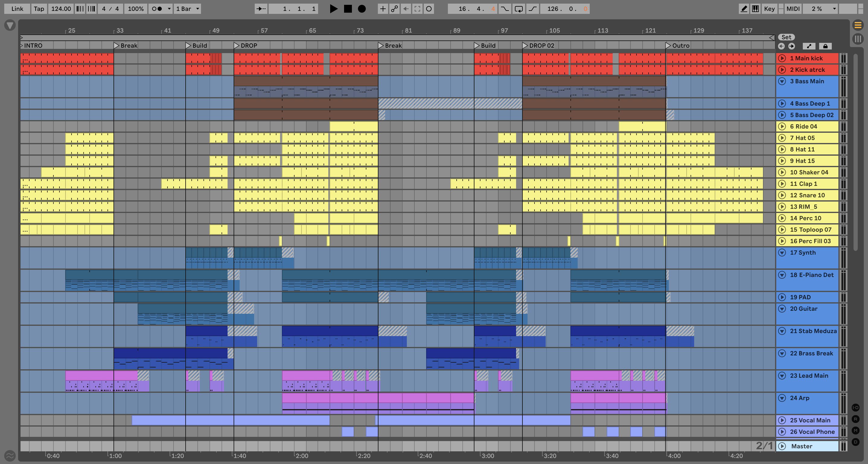Toggle Draw Mode pencil icon

(744, 9)
